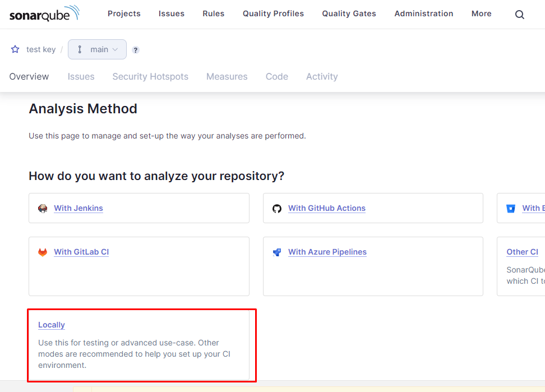Open the More menu

(x=482, y=13)
